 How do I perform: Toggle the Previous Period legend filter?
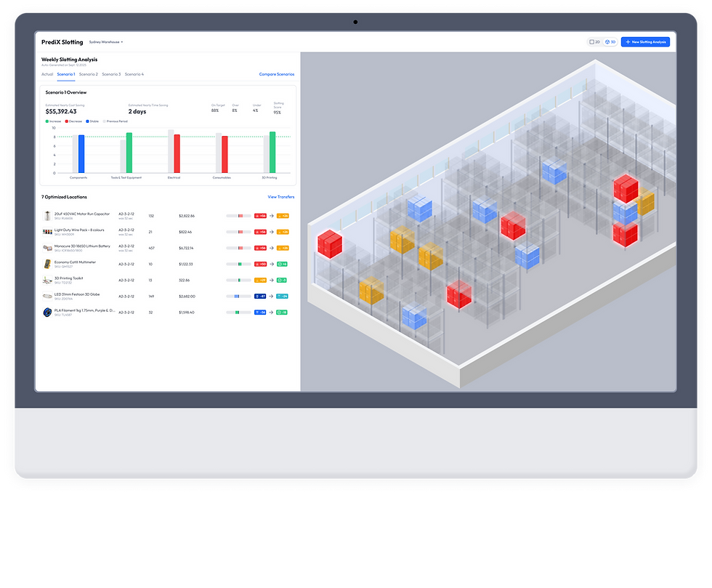[x=116, y=121]
